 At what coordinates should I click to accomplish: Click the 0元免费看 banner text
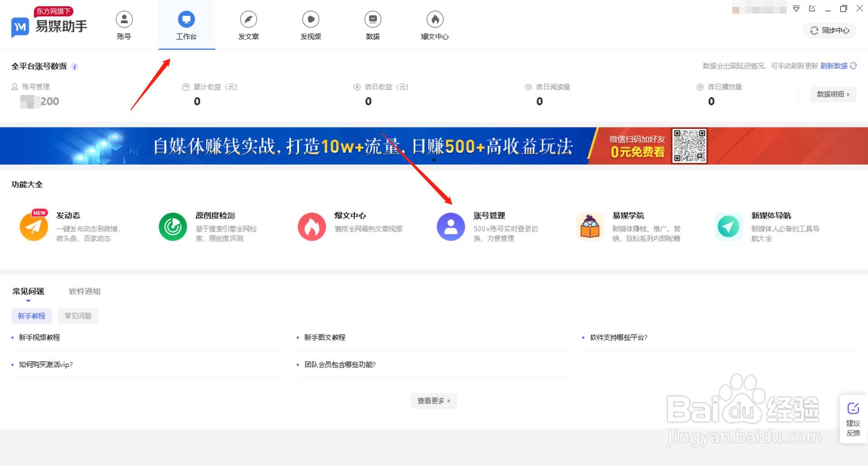click(x=637, y=152)
